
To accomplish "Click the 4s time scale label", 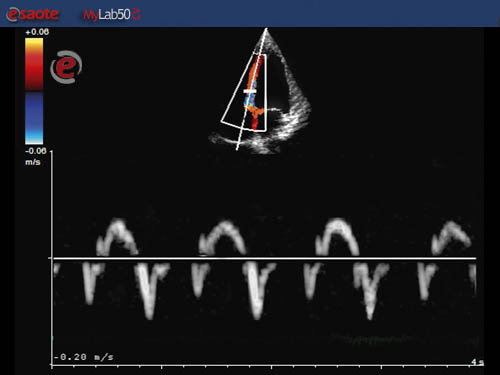I will [477, 362].
